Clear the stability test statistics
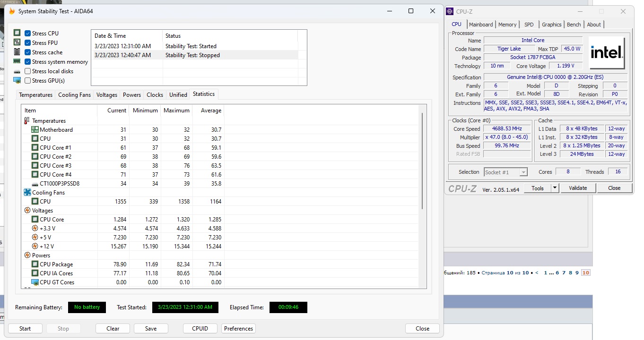Viewport: 644px width, 340px height. click(x=113, y=329)
